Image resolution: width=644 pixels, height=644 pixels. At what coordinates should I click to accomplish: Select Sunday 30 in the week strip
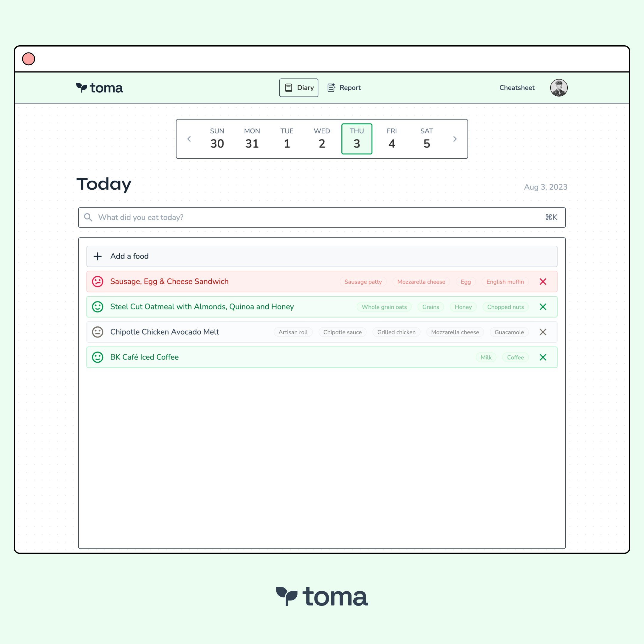point(217,139)
